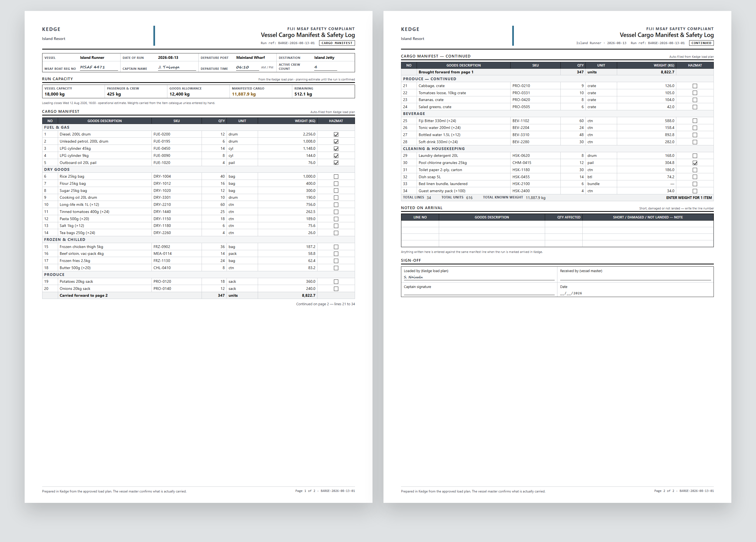Image resolution: width=756 pixels, height=542 pixels.
Task: Click the FUEL & GAS section heading
Action: coord(57,127)
